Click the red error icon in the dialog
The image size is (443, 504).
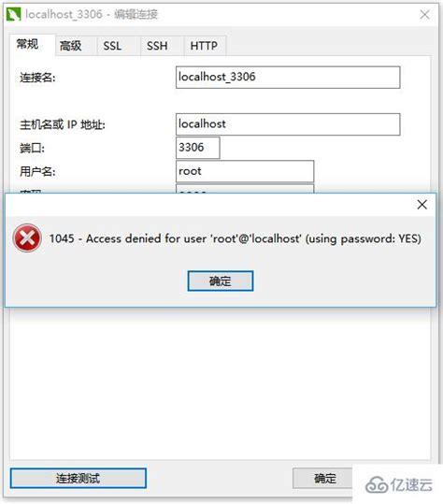[27, 238]
